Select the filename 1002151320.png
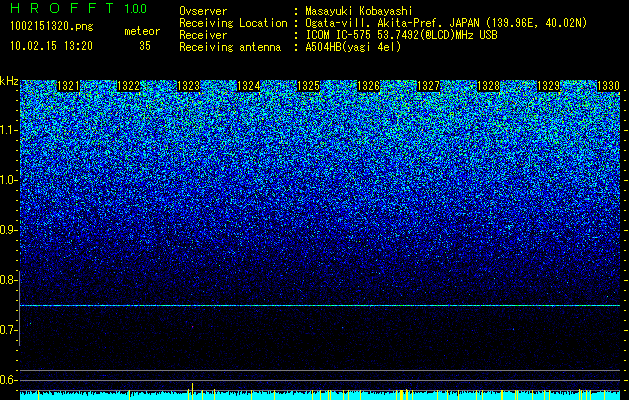This screenshot has height=400, width=629. coord(52,26)
